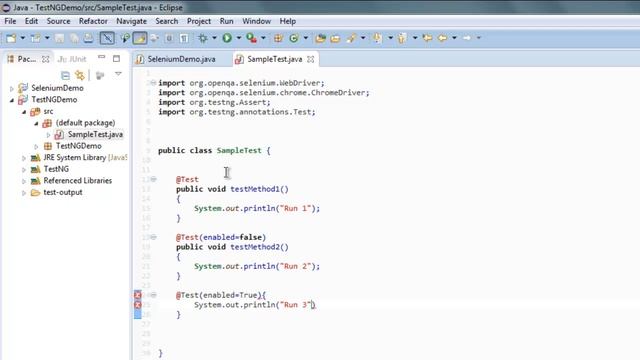Click the Run External Tools icon

(x=251, y=38)
